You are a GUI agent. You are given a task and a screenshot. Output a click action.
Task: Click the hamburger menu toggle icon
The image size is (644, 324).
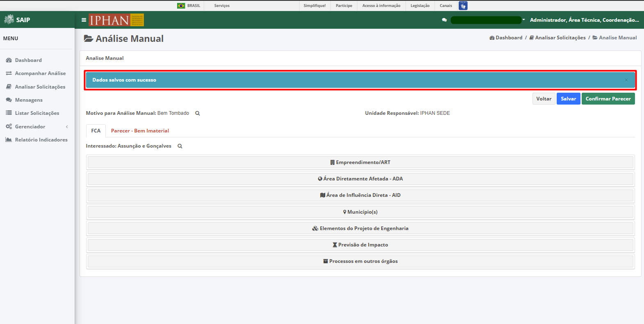tap(84, 20)
